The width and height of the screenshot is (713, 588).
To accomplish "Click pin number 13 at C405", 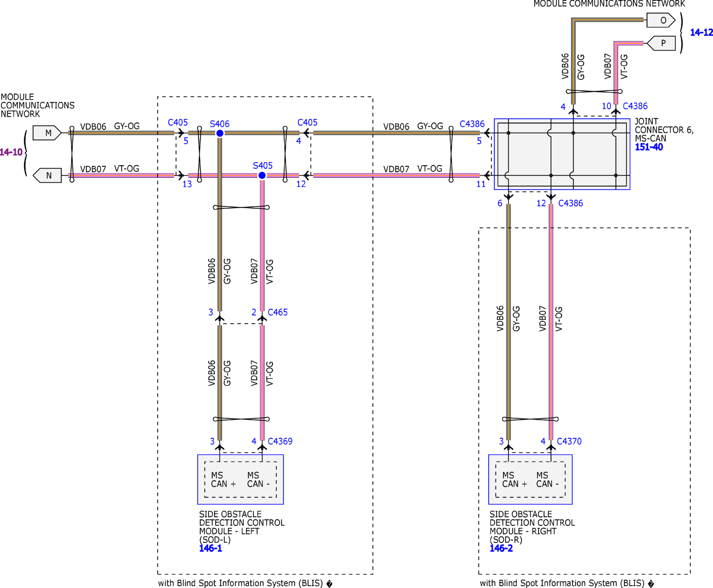I will pos(187,184).
